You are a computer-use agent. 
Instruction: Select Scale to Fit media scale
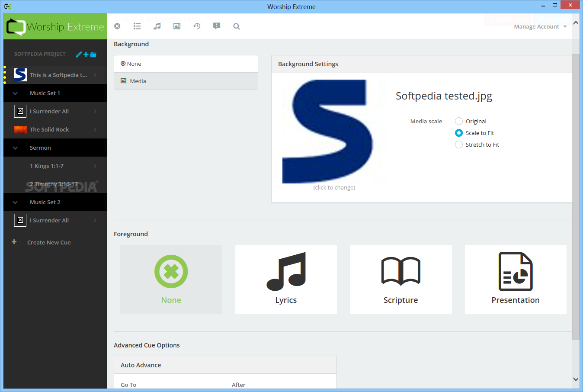click(x=459, y=133)
